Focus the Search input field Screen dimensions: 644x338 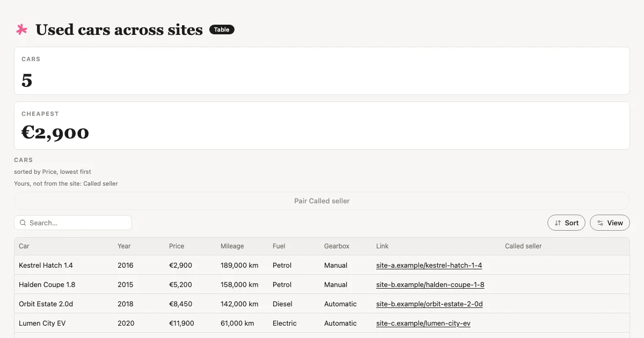click(73, 223)
